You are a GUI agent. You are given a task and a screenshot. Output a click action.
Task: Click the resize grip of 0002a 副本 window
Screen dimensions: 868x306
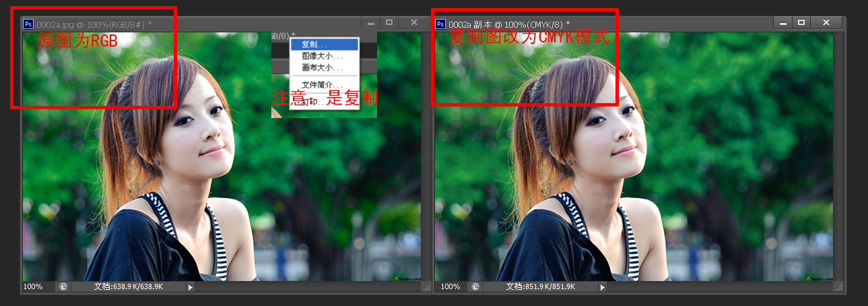[x=838, y=287]
